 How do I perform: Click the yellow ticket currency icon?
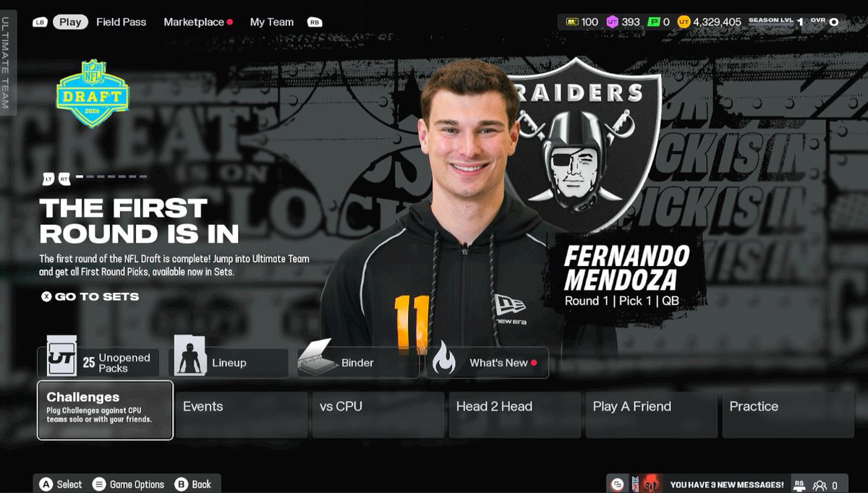(571, 22)
